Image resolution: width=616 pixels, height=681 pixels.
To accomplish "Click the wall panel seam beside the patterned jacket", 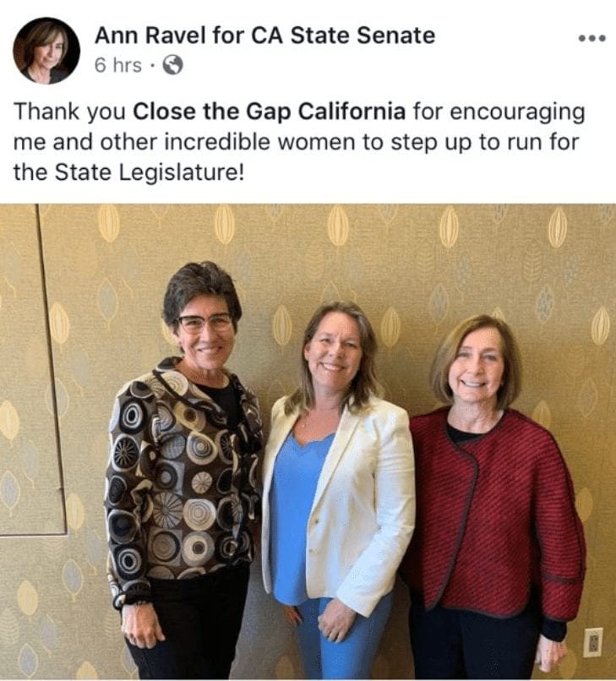I will click(x=52, y=369).
